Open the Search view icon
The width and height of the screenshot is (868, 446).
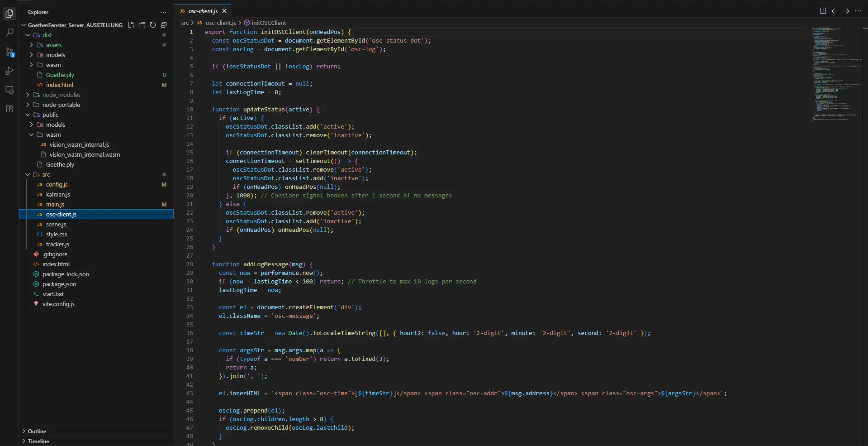9,33
